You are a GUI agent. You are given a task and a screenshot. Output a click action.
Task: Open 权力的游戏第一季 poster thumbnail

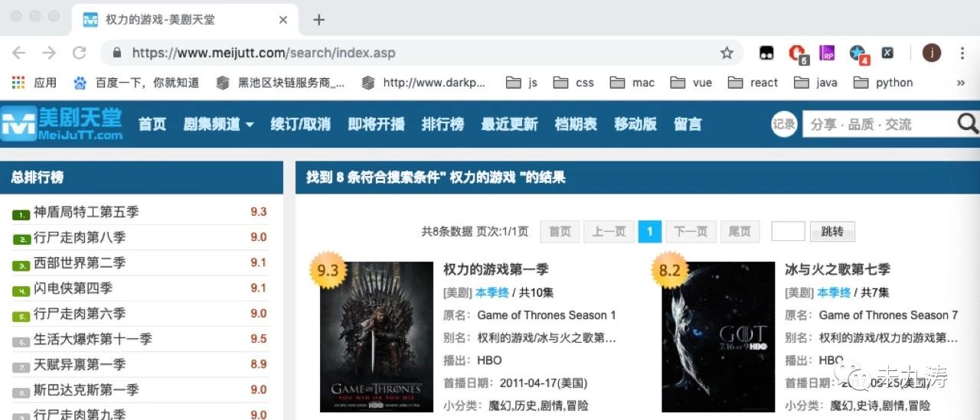tap(376, 337)
